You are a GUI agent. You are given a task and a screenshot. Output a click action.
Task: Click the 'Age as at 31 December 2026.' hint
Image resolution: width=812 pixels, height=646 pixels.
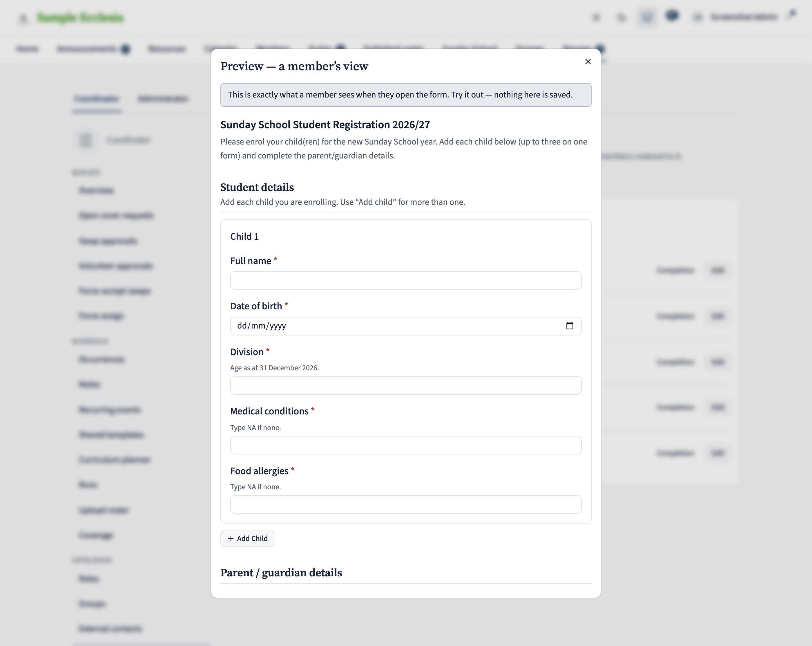pos(275,368)
